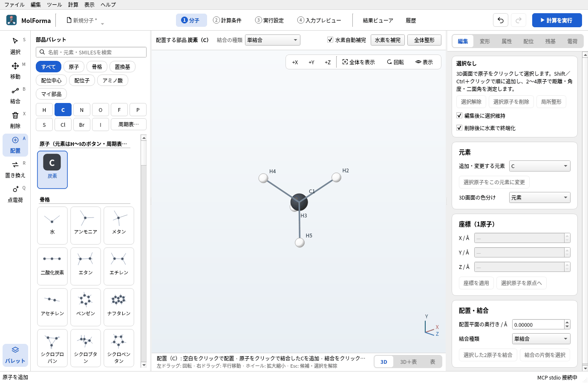
Task: Open 追加・変更する元素 dropdown
Action: click(x=539, y=166)
